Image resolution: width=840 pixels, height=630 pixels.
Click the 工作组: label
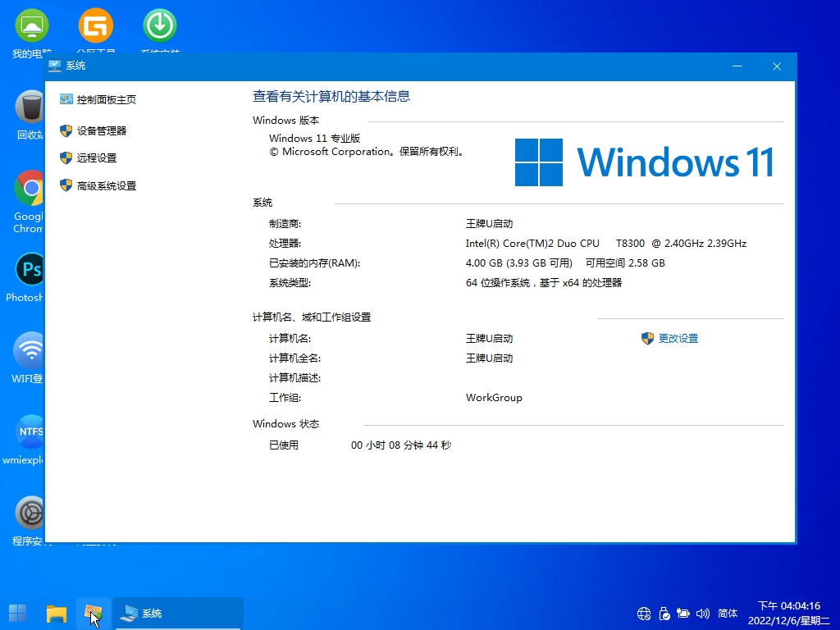[x=285, y=398]
